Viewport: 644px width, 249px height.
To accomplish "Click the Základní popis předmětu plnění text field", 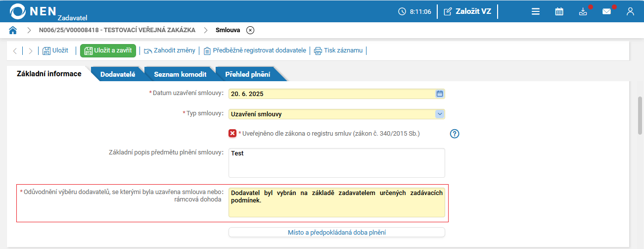I will coord(336,163).
